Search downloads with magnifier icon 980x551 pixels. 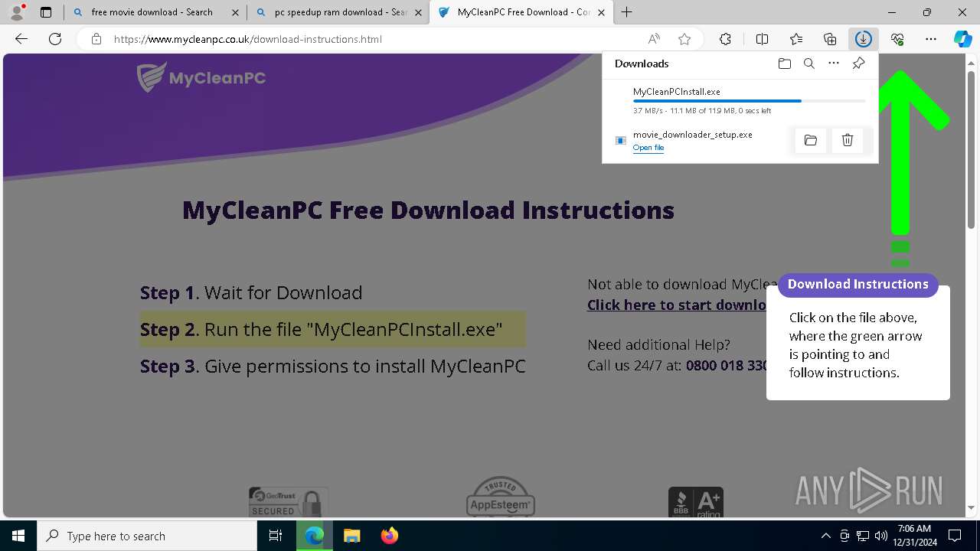tap(808, 64)
